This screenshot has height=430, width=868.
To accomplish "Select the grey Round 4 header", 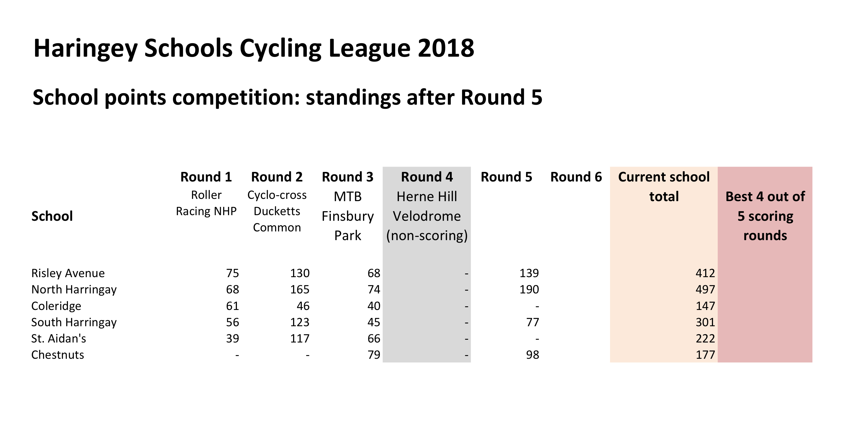I will click(427, 177).
